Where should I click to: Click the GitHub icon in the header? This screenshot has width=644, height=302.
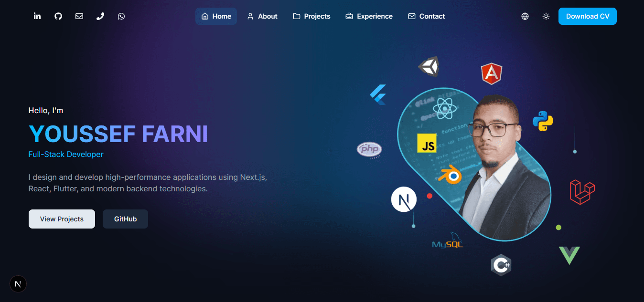(x=58, y=16)
